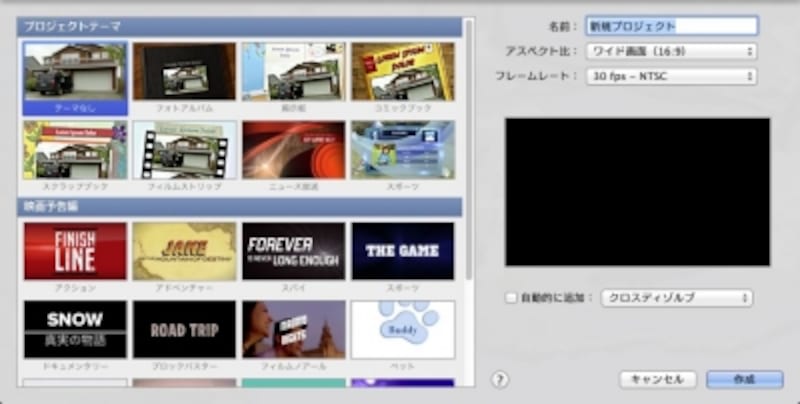Viewport: 800px width, 404px height.
Task: Select the Buddy pet trailer with paw
Action: click(x=403, y=330)
